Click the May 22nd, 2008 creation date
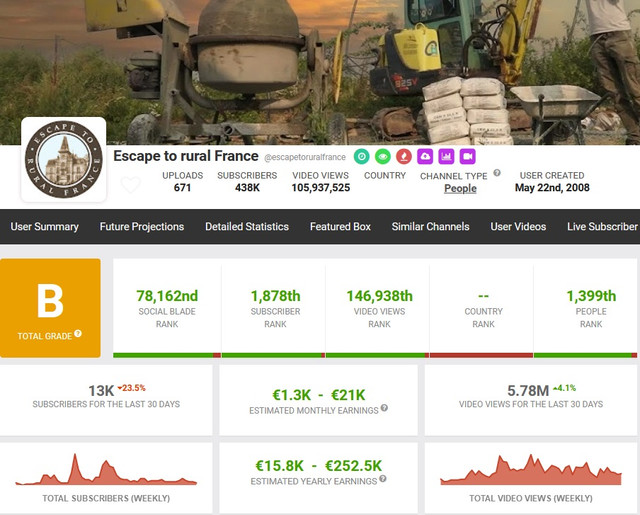Viewport: 640px width, 515px height. (x=552, y=188)
